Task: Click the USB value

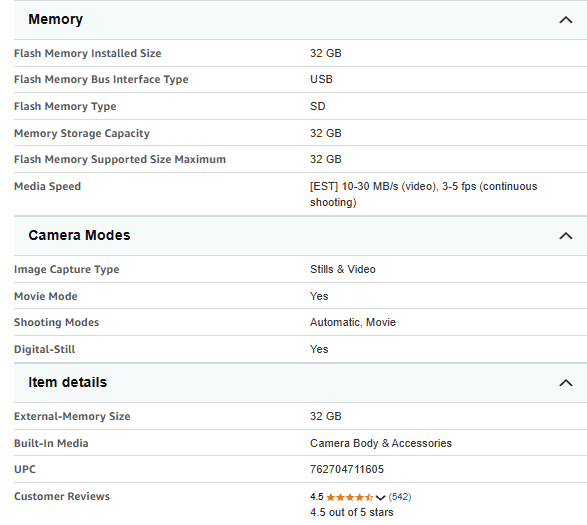Action: pos(321,79)
